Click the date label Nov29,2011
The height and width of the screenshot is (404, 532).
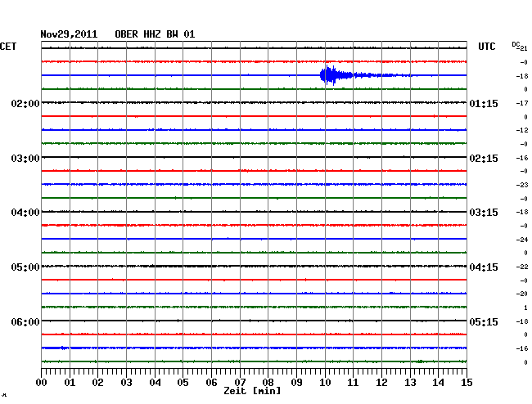tap(69, 34)
